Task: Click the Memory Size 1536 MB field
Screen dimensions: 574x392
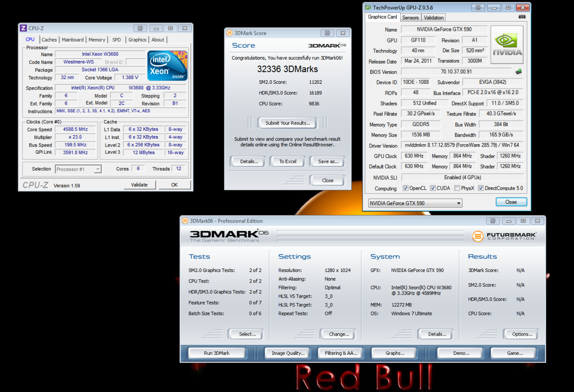Action: 421,135
